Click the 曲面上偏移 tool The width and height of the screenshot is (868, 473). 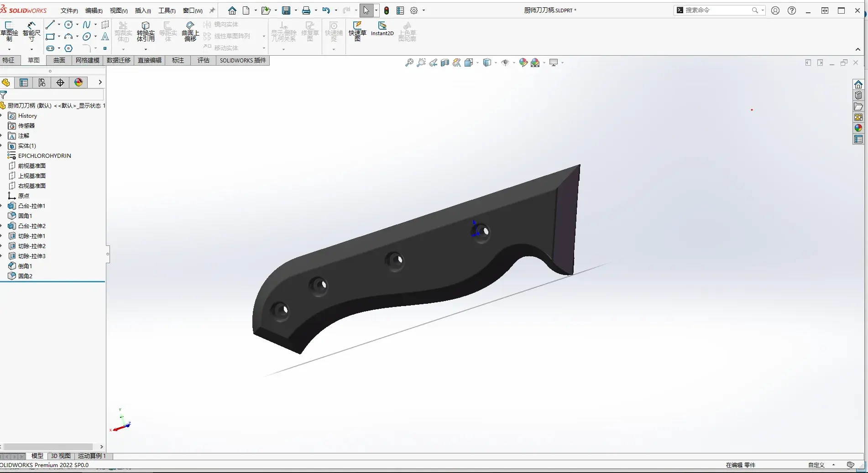pyautogui.click(x=190, y=31)
